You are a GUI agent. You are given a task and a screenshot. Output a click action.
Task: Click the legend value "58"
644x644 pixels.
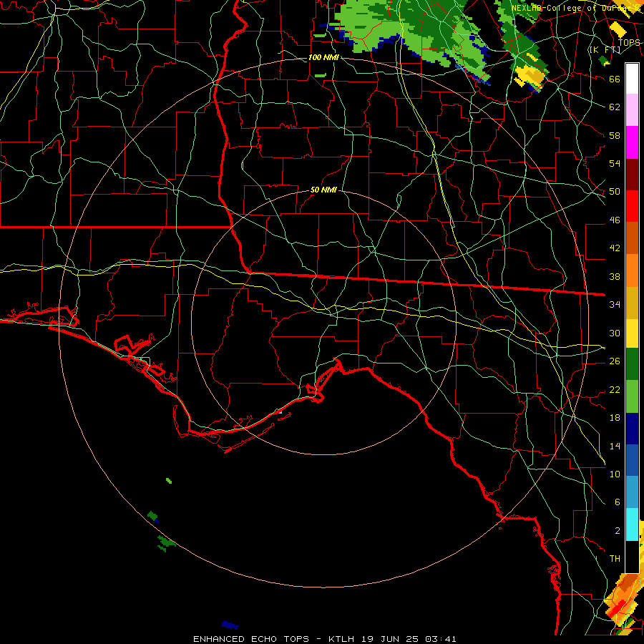(x=615, y=135)
